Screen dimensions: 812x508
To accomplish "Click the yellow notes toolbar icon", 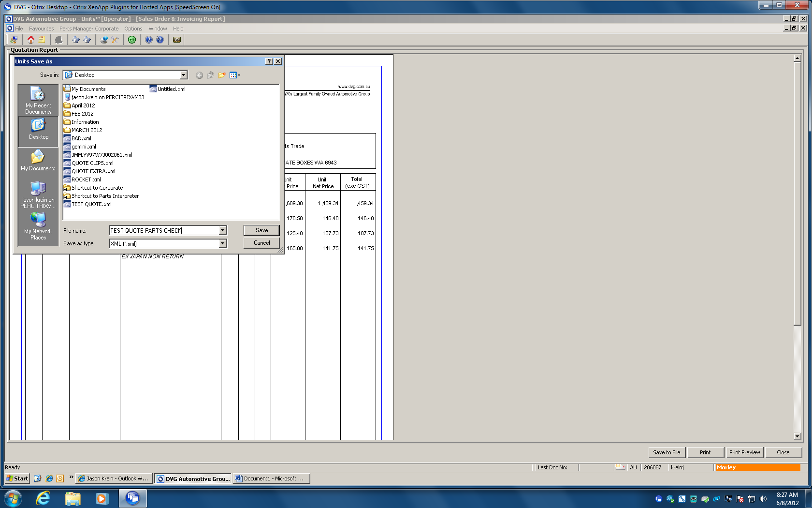I will (42, 40).
